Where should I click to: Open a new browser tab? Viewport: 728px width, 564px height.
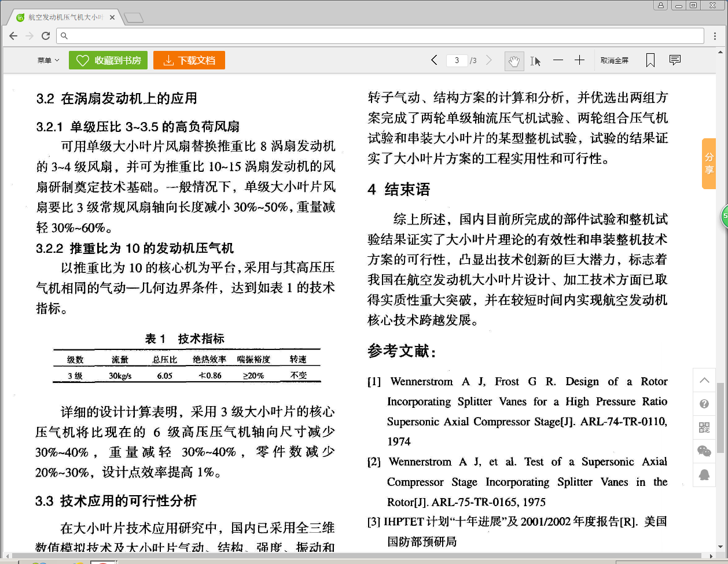coord(134,18)
